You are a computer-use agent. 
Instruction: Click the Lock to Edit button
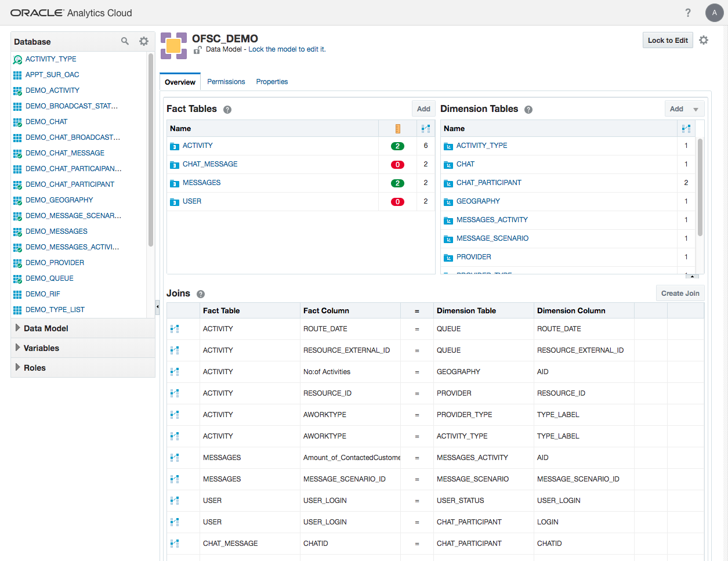pyautogui.click(x=668, y=40)
